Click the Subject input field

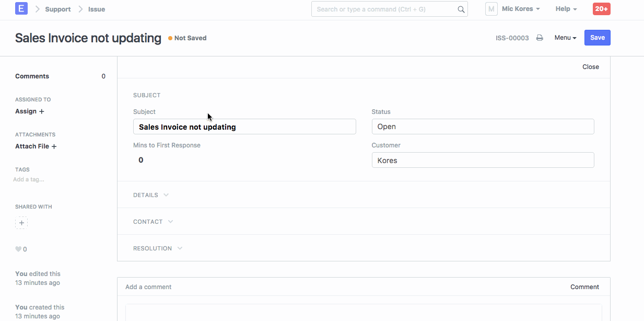click(244, 127)
